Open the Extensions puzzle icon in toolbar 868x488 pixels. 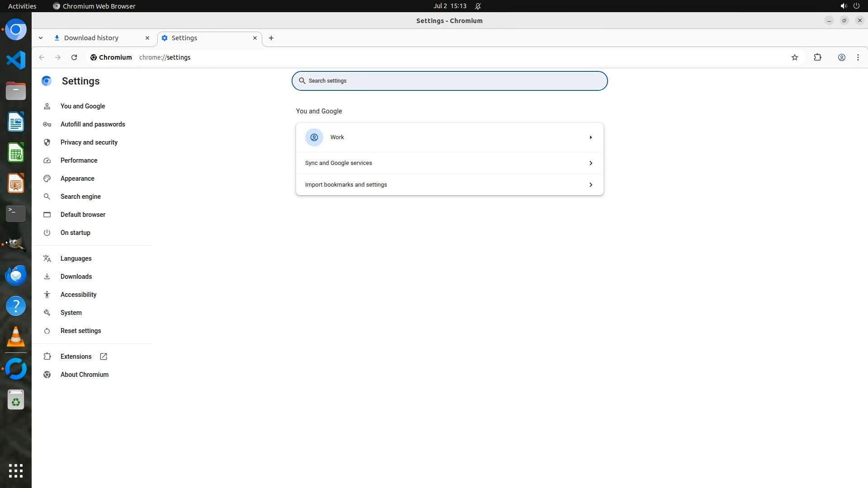click(x=817, y=57)
